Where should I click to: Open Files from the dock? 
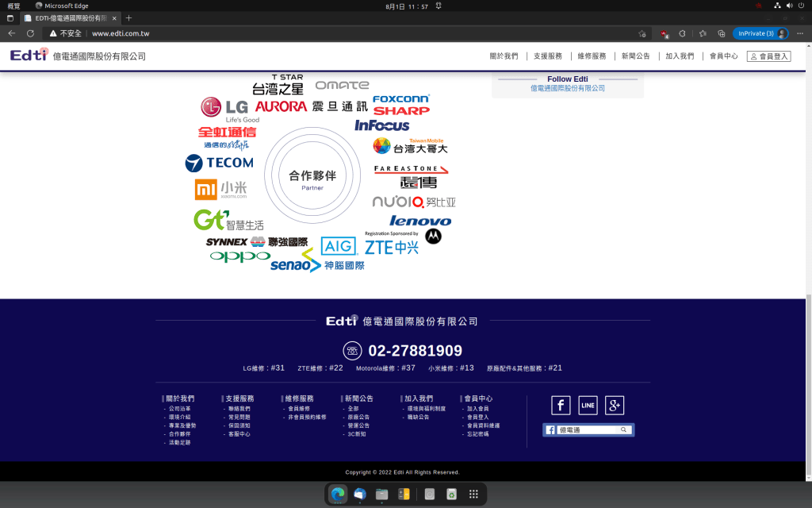coord(381,494)
